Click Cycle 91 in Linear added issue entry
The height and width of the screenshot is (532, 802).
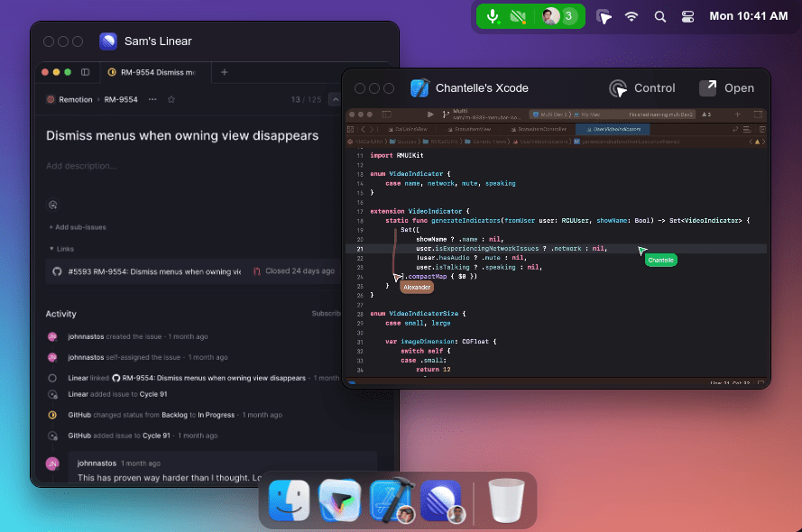pos(153,394)
